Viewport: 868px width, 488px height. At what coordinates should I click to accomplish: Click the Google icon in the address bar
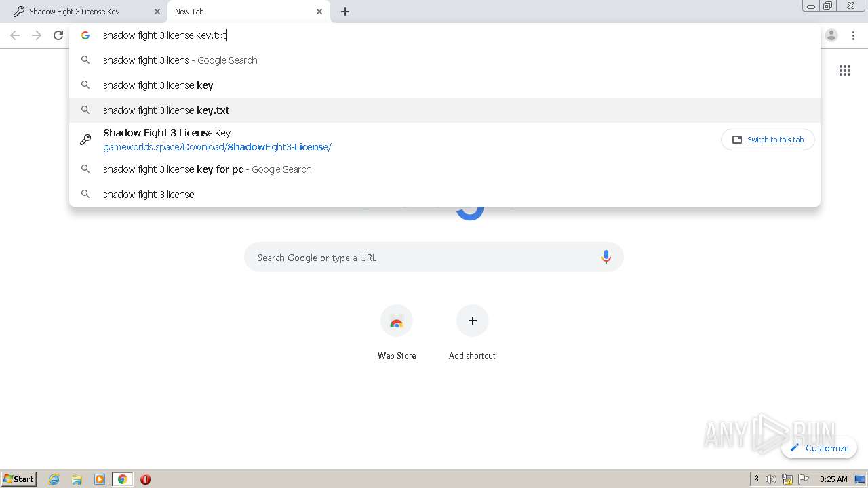click(85, 35)
